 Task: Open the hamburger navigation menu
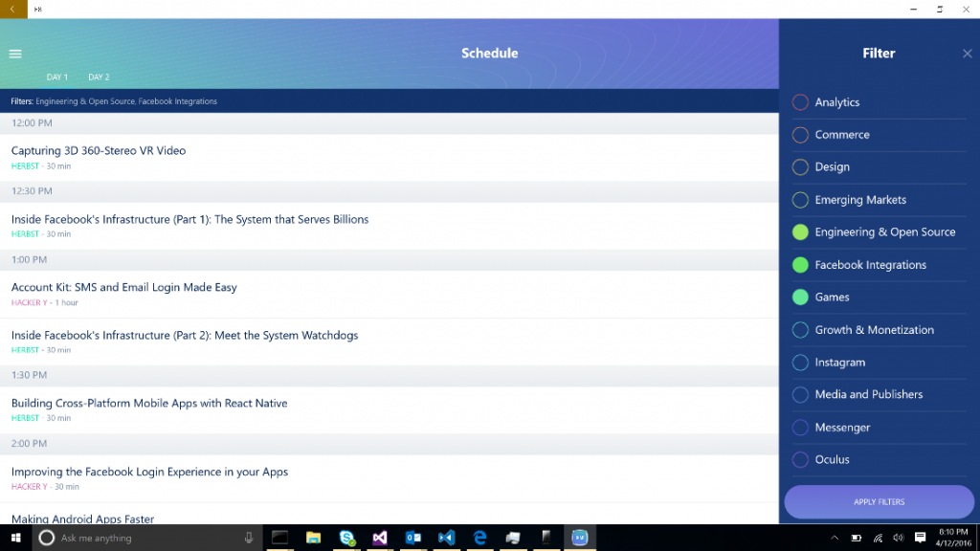click(x=15, y=54)
